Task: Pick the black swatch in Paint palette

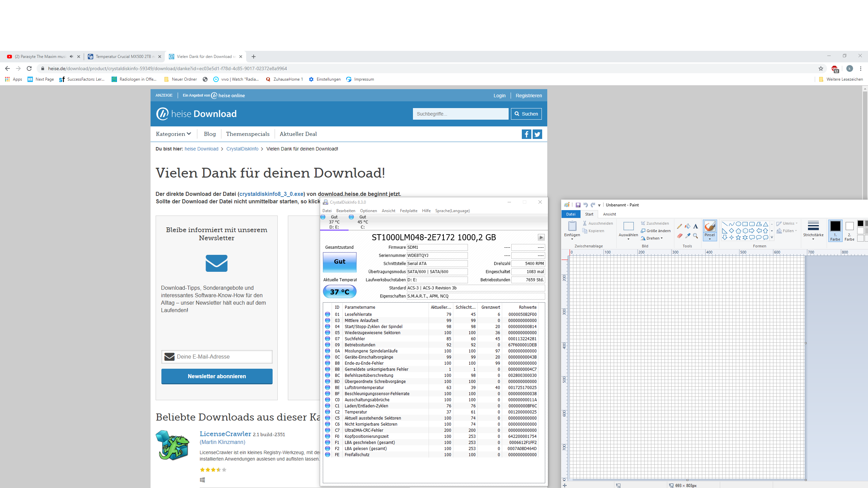Action: coord(861,223)
